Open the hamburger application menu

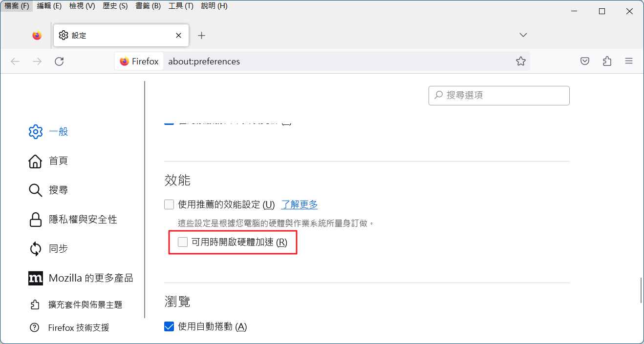coord(629,61)
